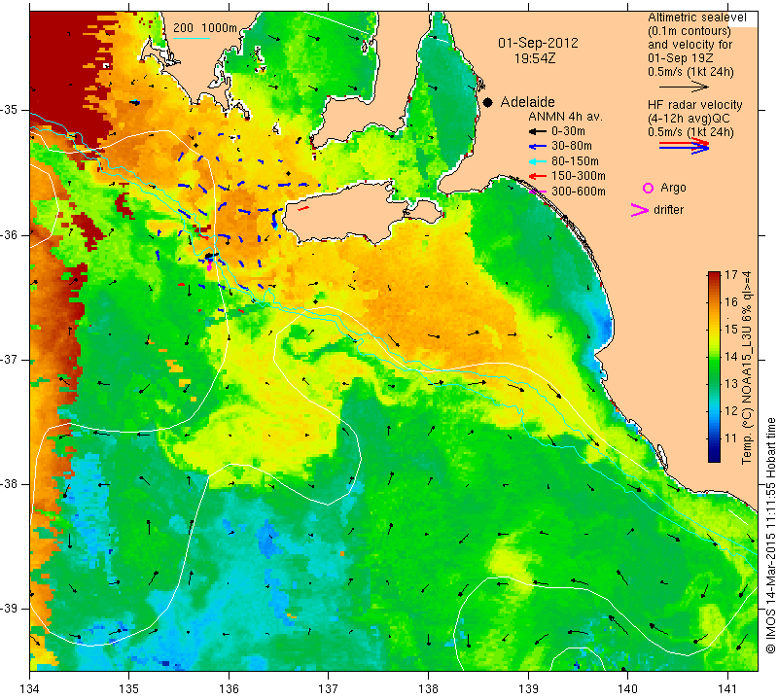Image resolution: width=778 pixels, height=700 pixels.
Task: Click the 'Altimetric sealevel' legend text
Action: click(x=696, y=17)
